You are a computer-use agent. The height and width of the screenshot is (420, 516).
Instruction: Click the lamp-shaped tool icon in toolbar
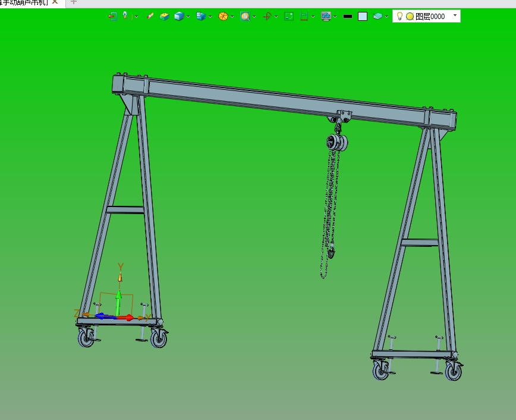point(125,15)
